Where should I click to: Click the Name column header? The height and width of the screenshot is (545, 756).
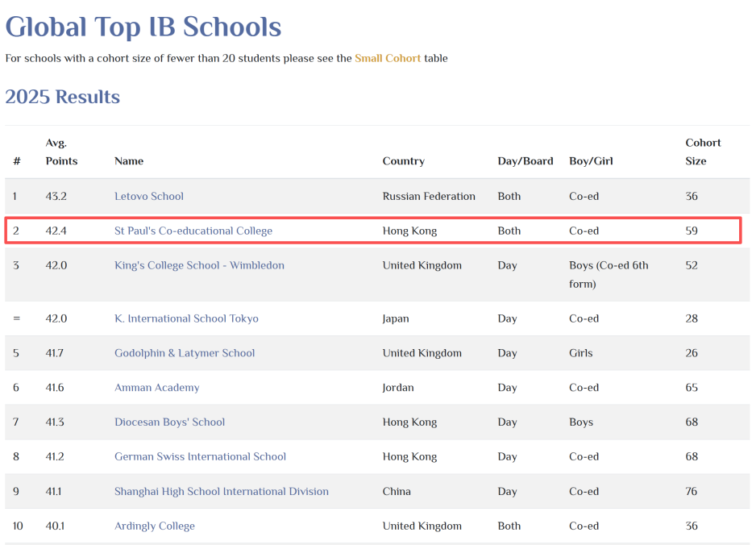click(x=129, y=161)
